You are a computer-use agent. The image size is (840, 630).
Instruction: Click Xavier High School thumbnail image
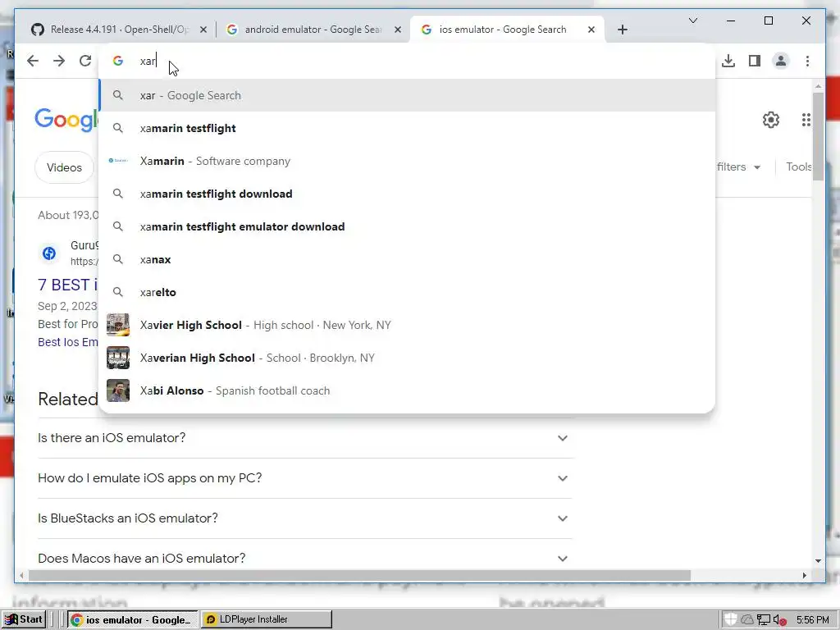tap(118, 325)
